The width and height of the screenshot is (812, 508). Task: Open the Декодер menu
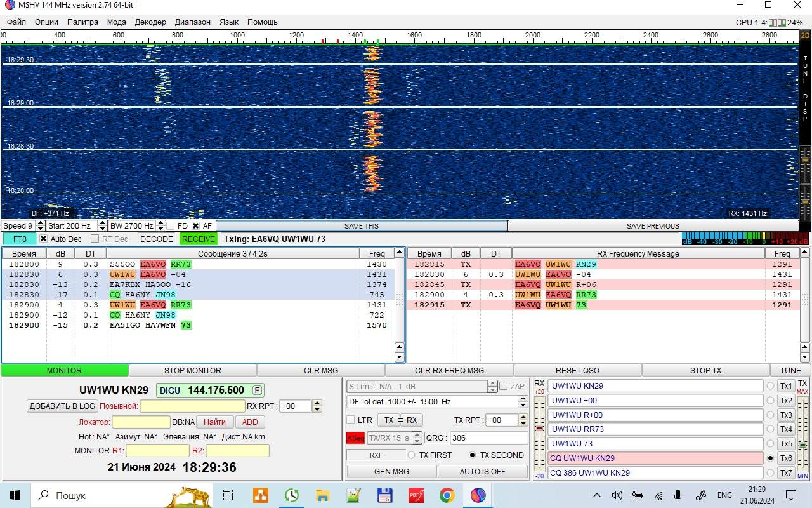150,22
